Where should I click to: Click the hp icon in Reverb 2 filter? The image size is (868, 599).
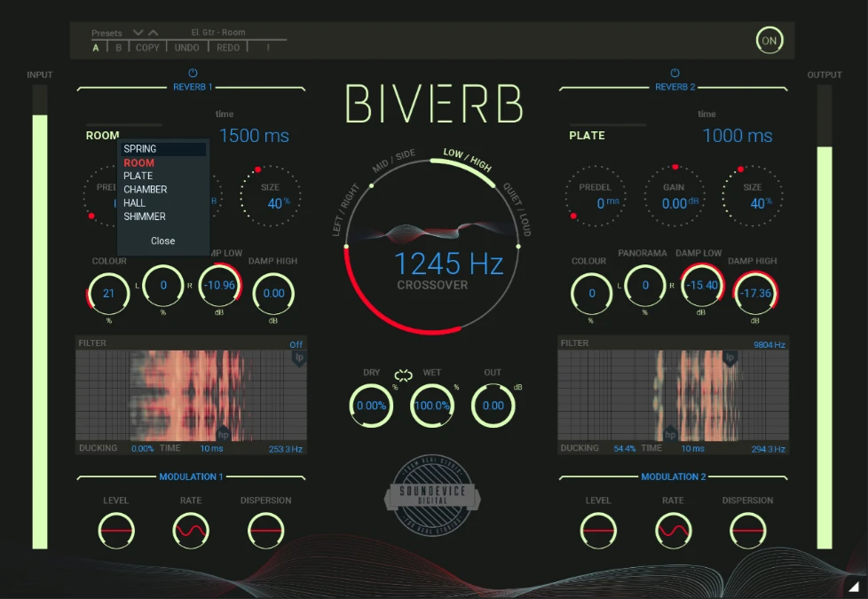click(671, 435)
